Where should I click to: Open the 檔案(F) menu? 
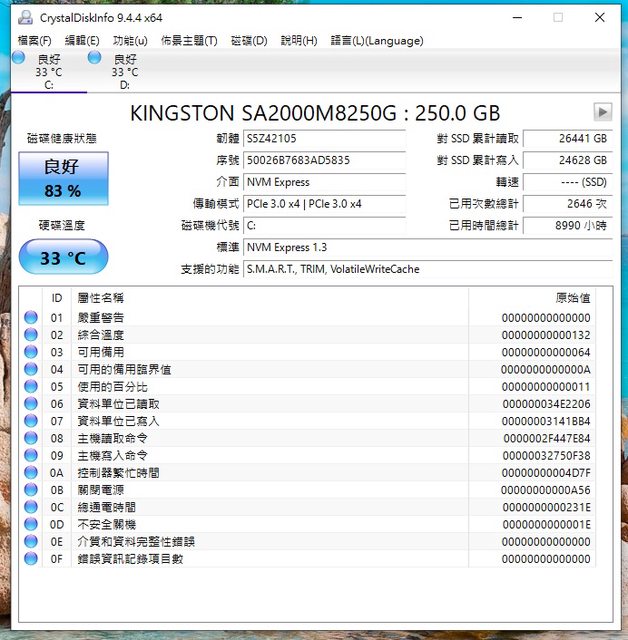coord(34,41)
